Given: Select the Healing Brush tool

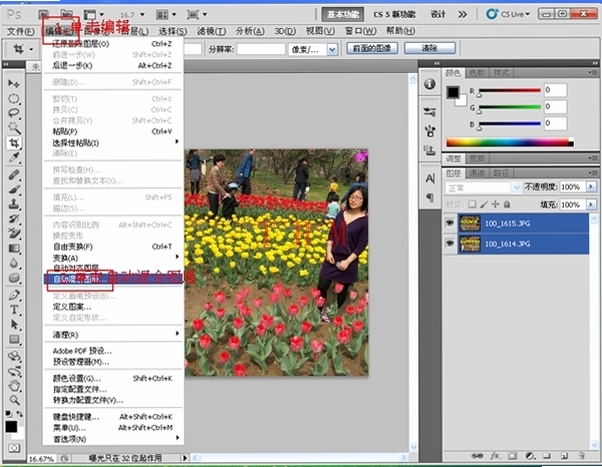Looking at the screenshot, I should pos(14,175).
